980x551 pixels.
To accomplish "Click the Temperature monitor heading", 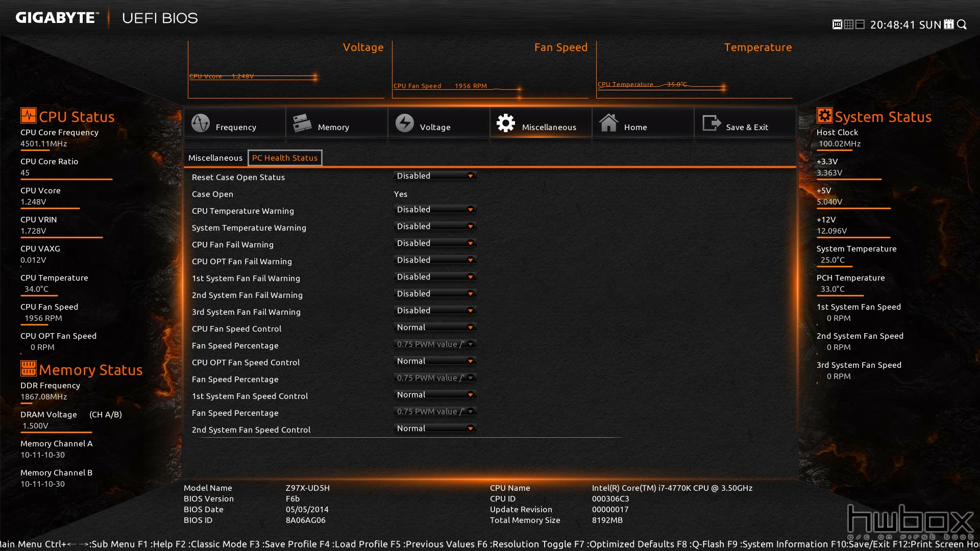I will pos(758,47).
